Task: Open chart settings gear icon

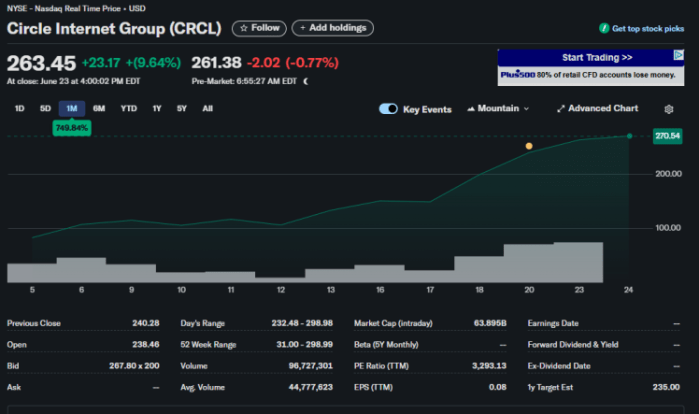Action: (669, 109)
